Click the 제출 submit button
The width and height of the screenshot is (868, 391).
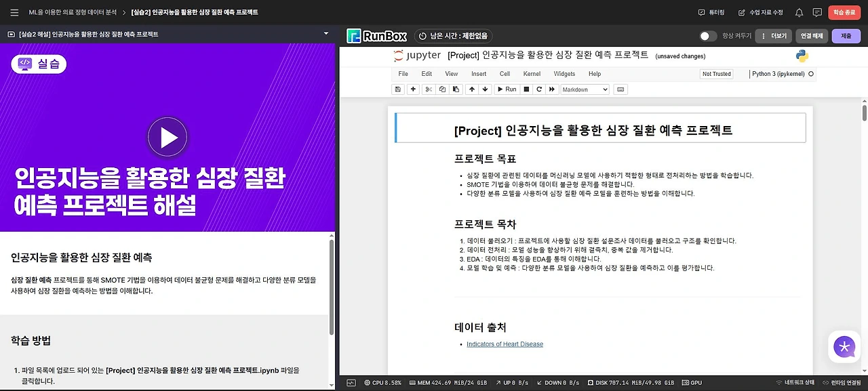coord(846,36)
